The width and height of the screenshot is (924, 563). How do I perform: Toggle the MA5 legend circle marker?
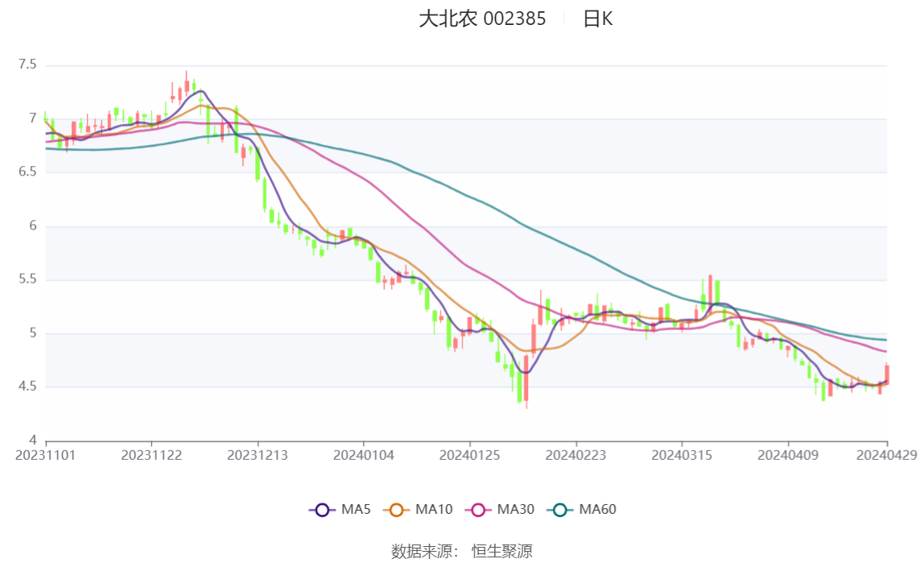322,510
